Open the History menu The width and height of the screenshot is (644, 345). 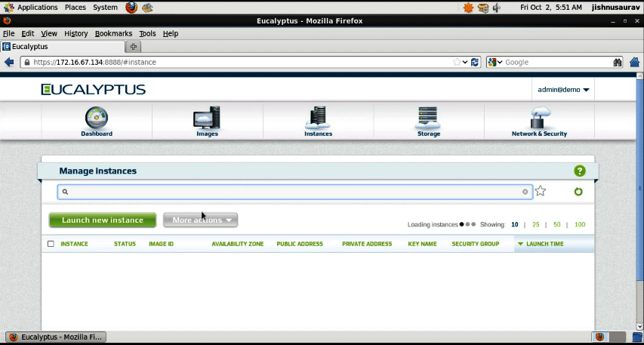click(75, 33)
